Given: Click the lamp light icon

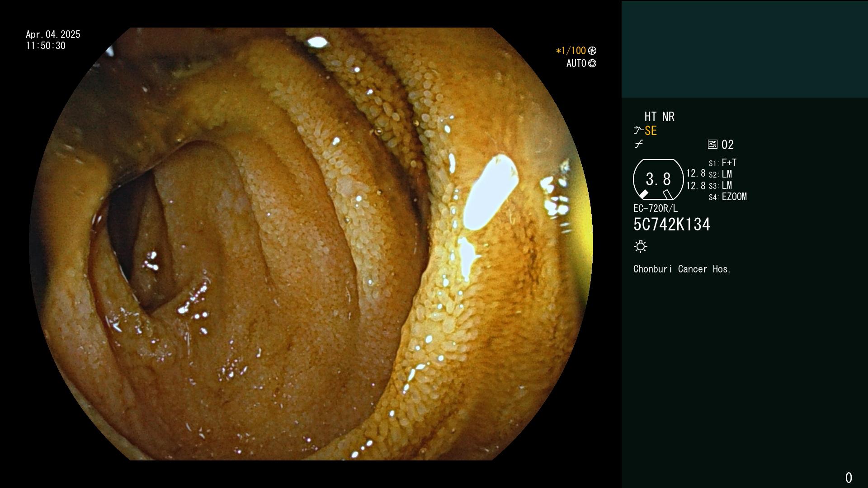Looking at the screenshot, I should coord(641,247).
